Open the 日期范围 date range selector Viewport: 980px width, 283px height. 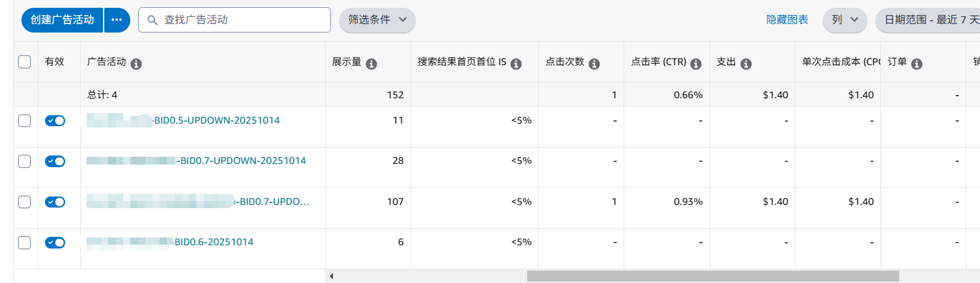point(928,20)
